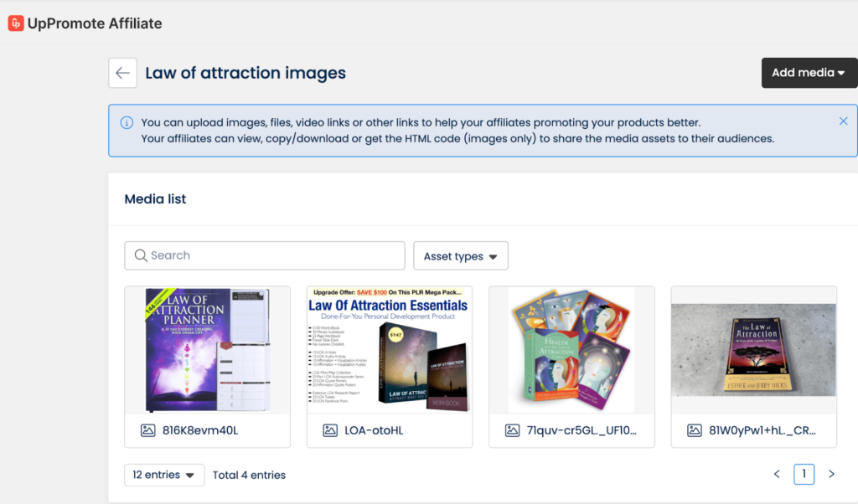The height and width of the screenshot is (504, 858).
Task: Open the 12 entries per-page dropdown
Action: 164,475
